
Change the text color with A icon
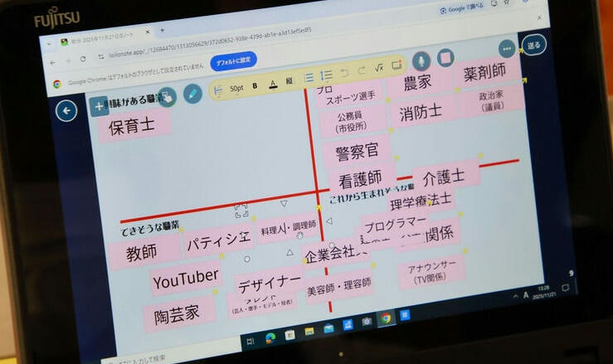tap(272, 84)
